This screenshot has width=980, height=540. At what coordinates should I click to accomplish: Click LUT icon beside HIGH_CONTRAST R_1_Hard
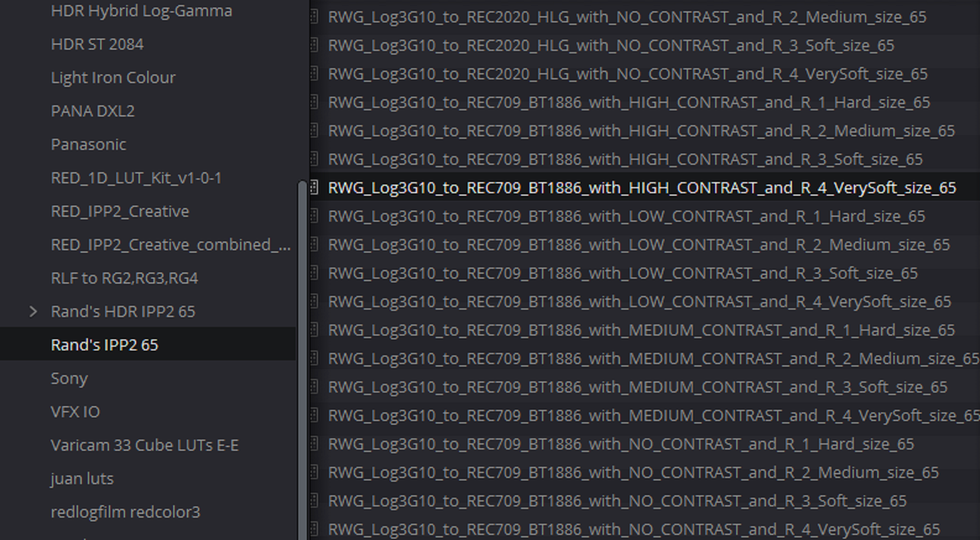[x=314, y=103]
